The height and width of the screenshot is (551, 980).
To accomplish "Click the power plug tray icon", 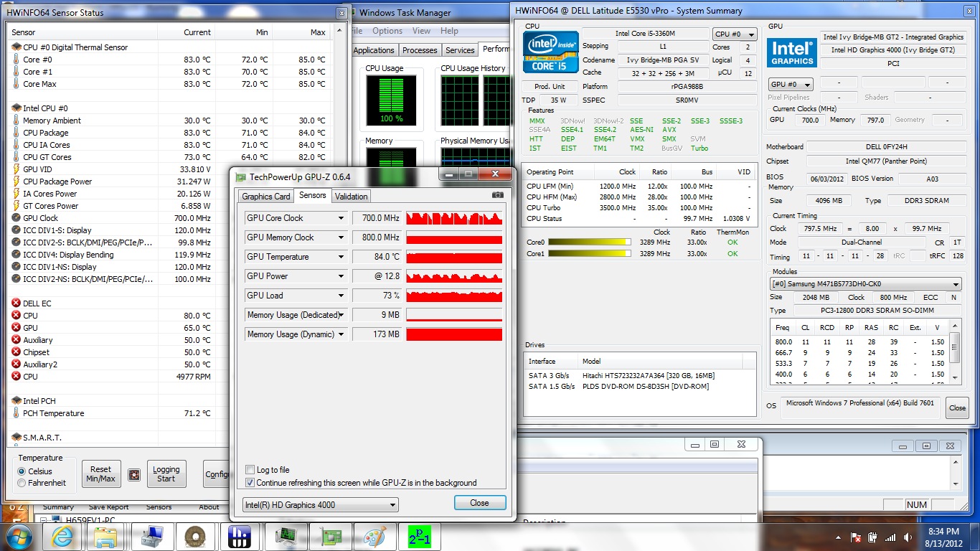I will [874, 537].
